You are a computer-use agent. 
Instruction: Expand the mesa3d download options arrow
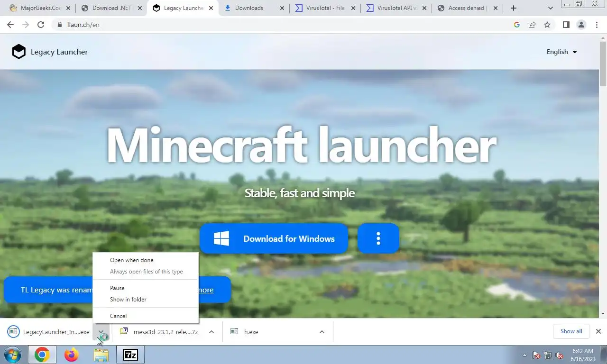pyautogui.click(x=212, y=332)
